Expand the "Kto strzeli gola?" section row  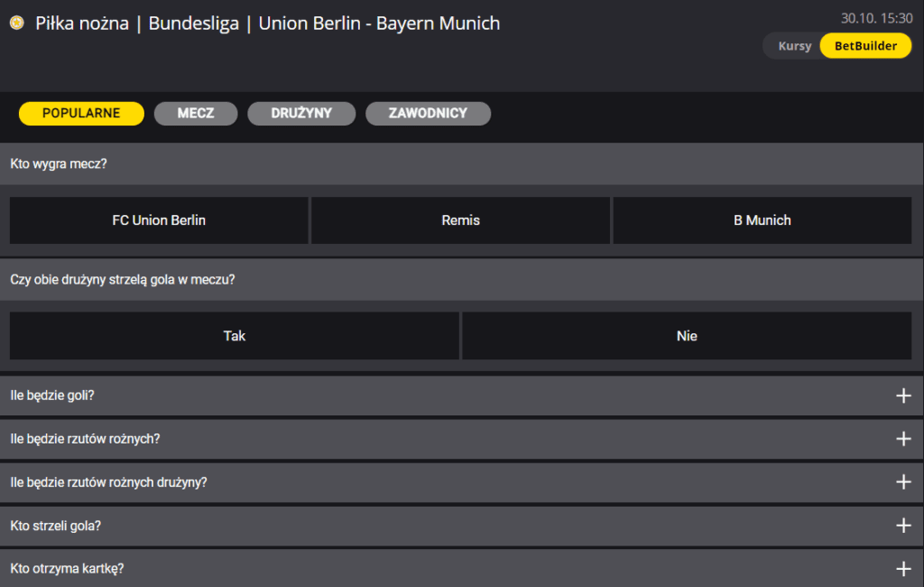(x=461, y=525)
